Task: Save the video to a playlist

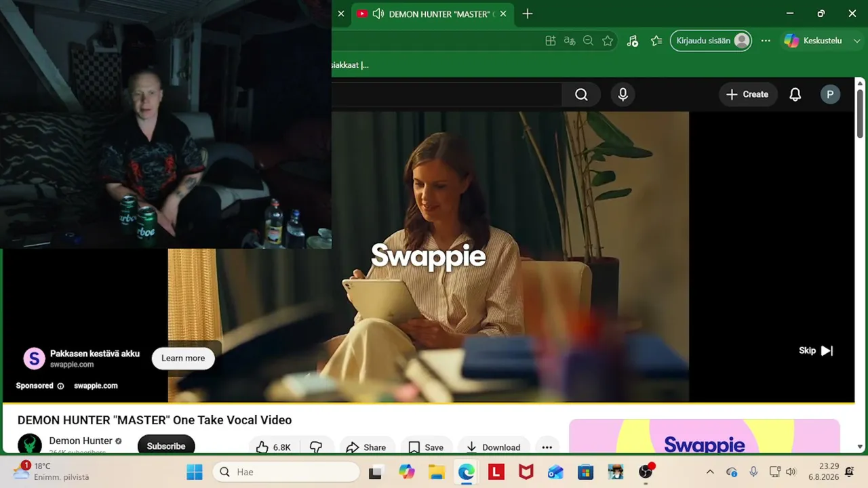Action: click(x=426, y=447)
